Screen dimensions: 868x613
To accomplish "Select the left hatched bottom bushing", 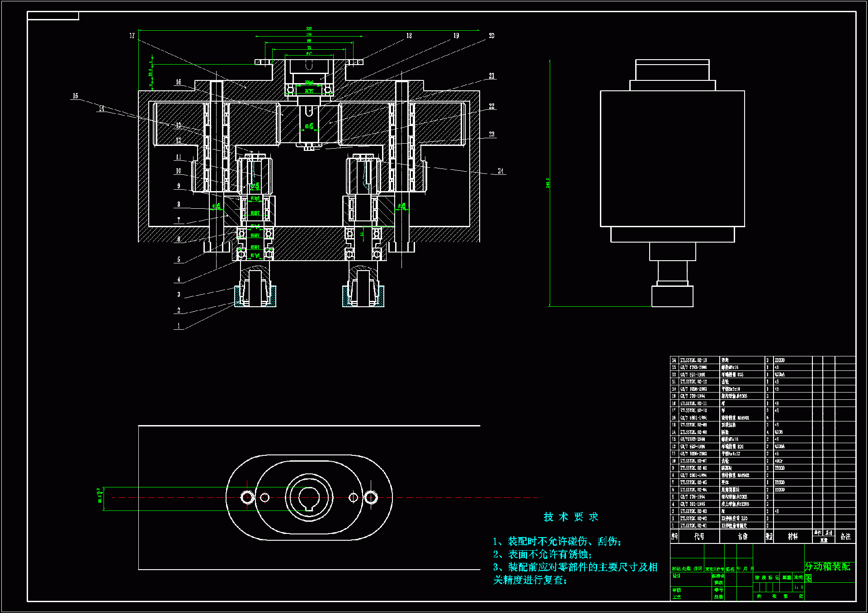I will [238, 297].
